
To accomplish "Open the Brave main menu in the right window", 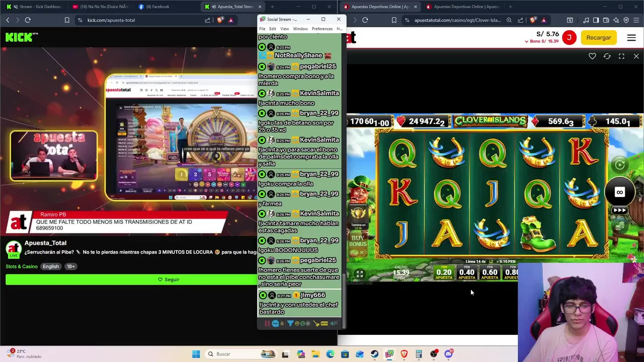I will coord(637,20).
